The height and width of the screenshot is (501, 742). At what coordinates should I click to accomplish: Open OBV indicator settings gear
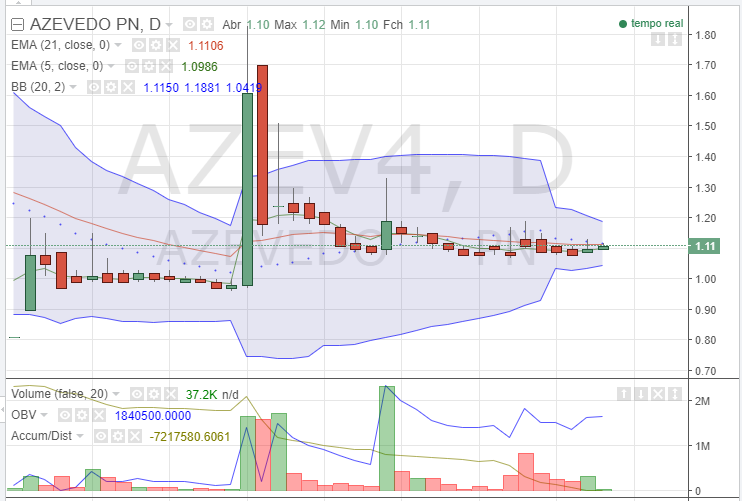82,415
